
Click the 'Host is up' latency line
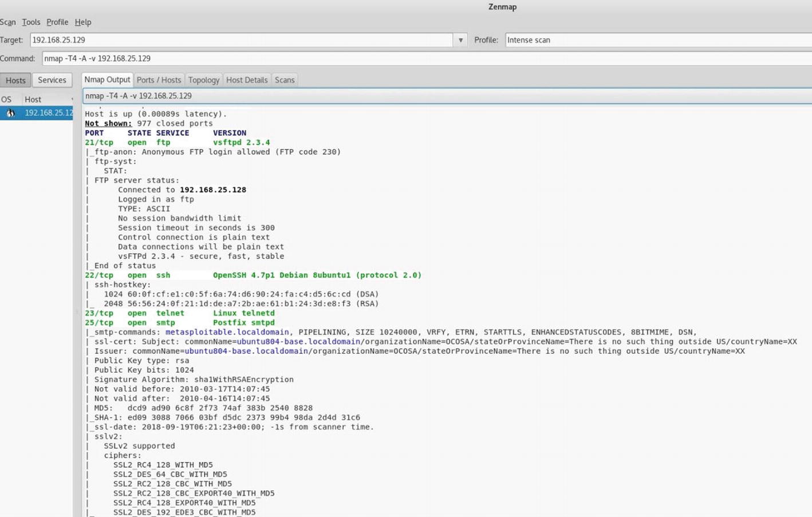(x=156, y=114)
